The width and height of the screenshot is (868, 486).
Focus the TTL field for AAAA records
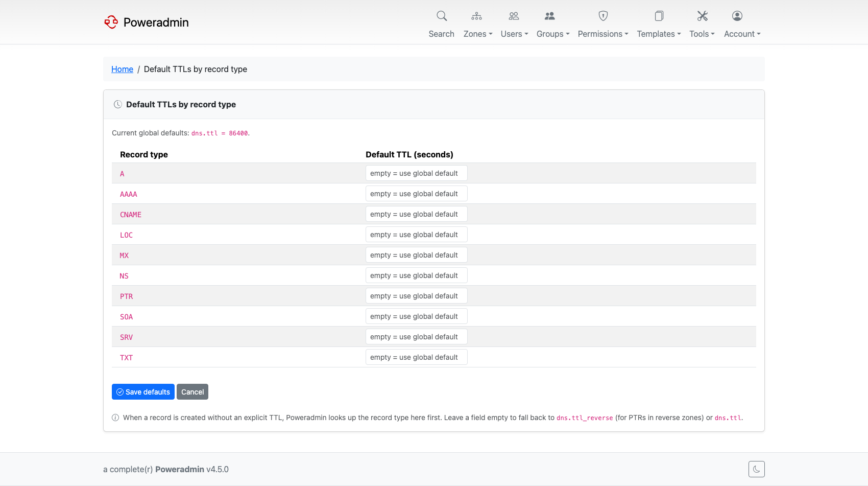click(417, 194)
